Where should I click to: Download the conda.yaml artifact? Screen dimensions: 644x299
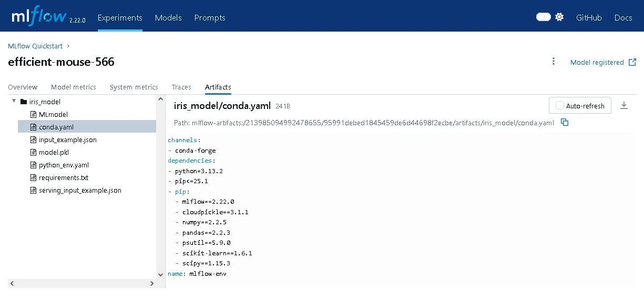click(624, 105)
